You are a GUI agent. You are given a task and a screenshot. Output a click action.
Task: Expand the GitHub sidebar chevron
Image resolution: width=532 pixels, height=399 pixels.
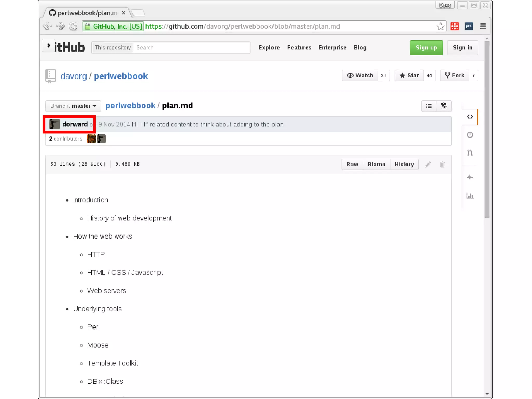[49, 46]
